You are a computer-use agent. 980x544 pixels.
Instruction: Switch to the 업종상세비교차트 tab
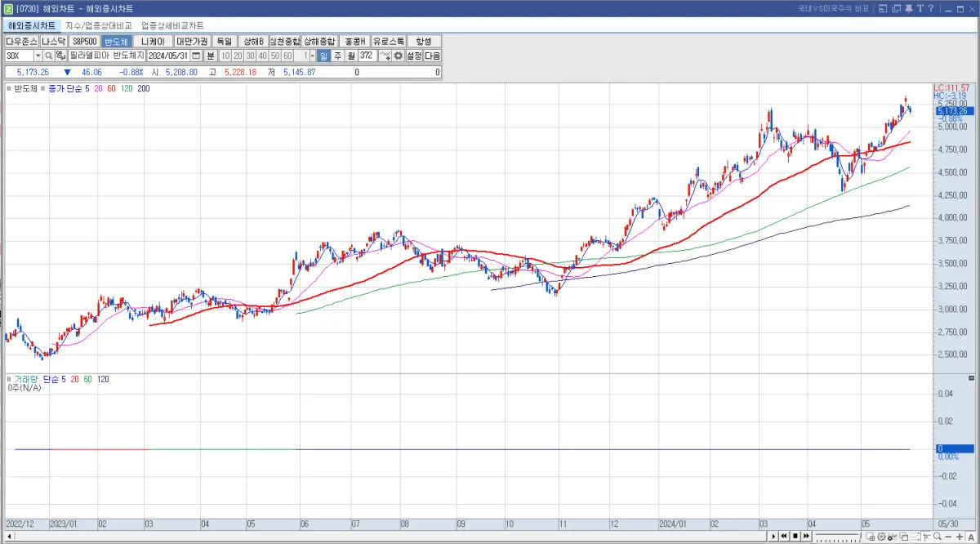coord(172,25)
